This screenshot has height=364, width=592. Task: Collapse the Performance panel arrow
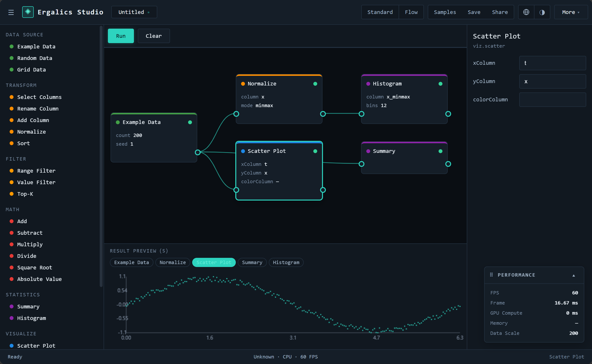click(x=574, y=275)
